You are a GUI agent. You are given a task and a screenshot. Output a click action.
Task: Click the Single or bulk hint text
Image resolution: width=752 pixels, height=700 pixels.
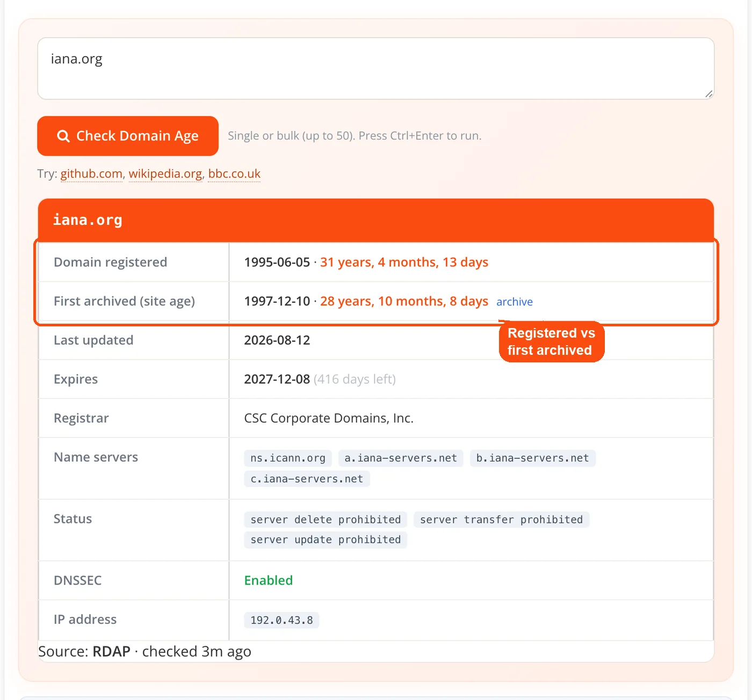pos(355,136)
